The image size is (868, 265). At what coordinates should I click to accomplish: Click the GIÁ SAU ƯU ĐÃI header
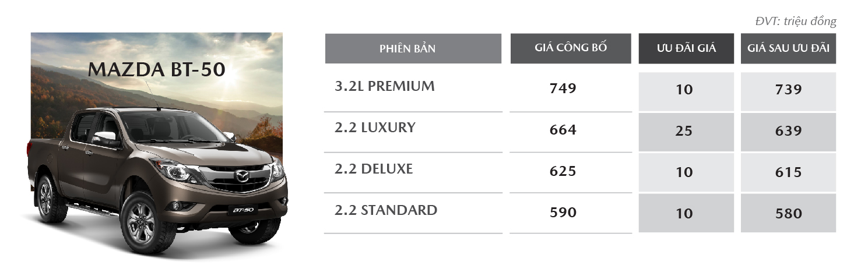789,48
